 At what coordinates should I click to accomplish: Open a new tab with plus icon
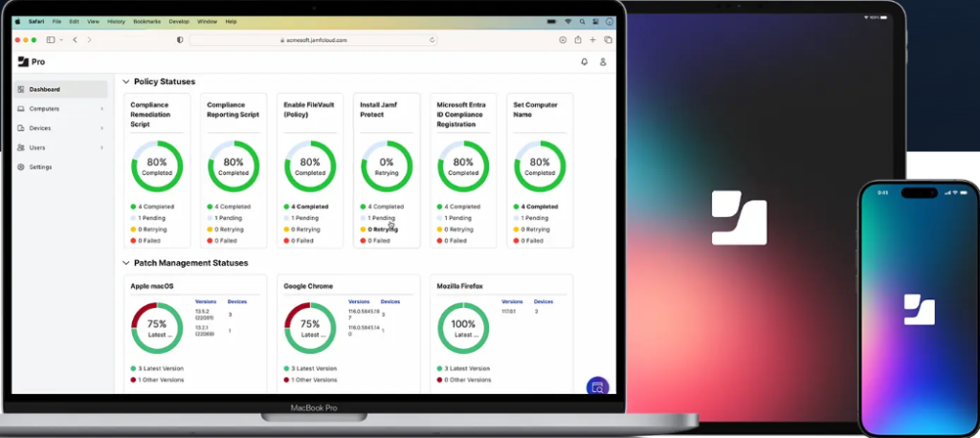pos(593,40)
